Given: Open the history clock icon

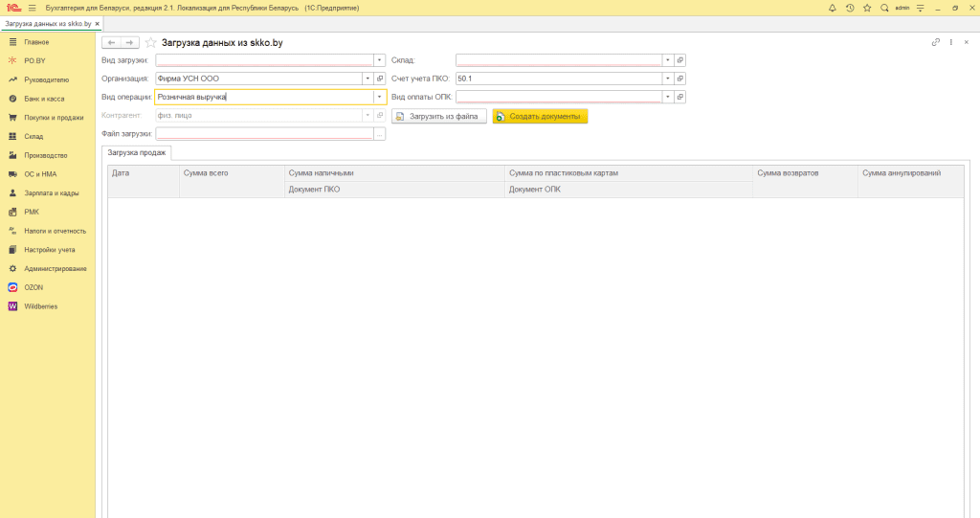Looking at the screenshot, I should [x=849, y=8].
